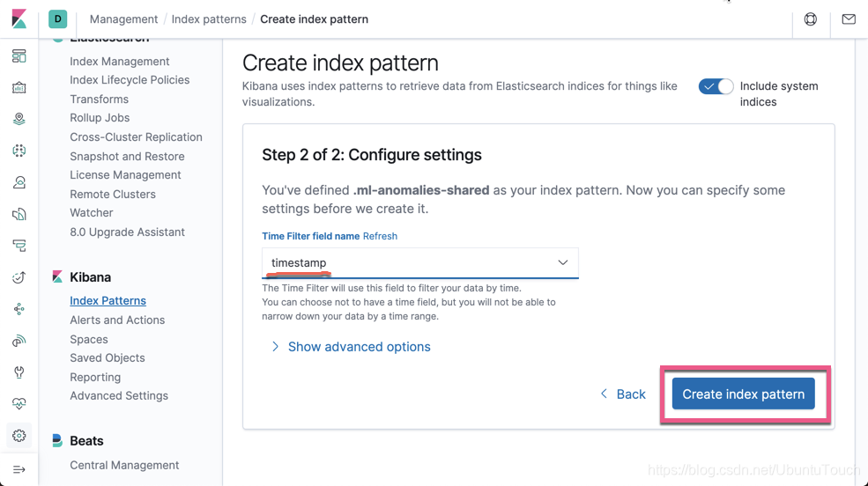The height and width of the screenshot is (486, 868).
Task: Open the space selector avatar "D"
Action: (x=58, y=19)
